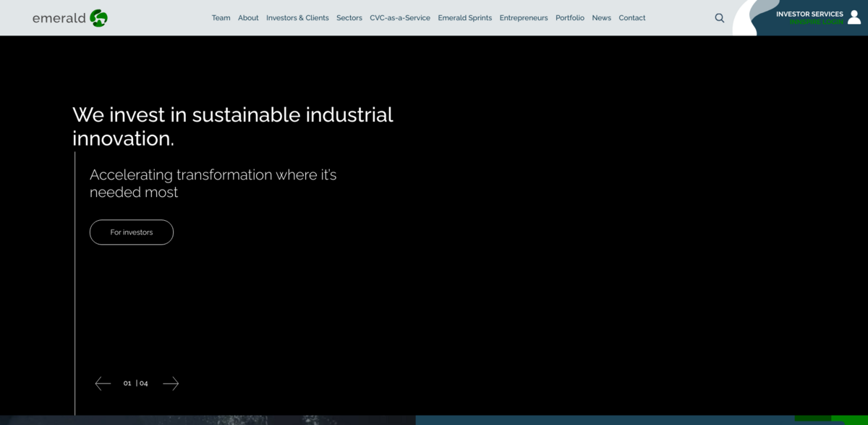Open CVC-as-a-Service page
Screen dimensions: 868x425
400,18
